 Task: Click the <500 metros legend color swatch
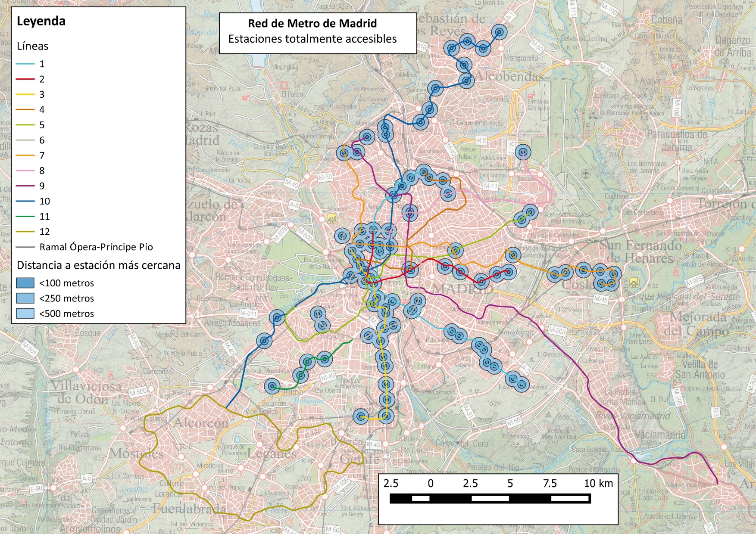25,314
